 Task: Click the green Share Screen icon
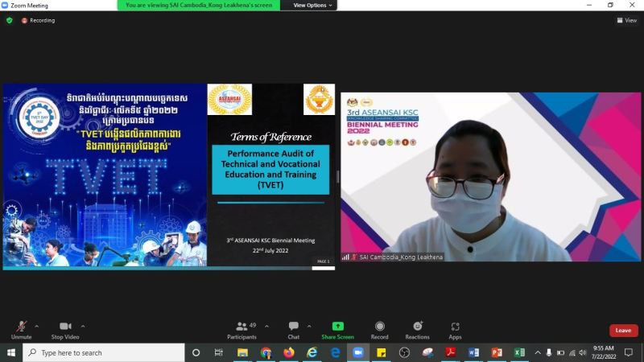[338, 328]
